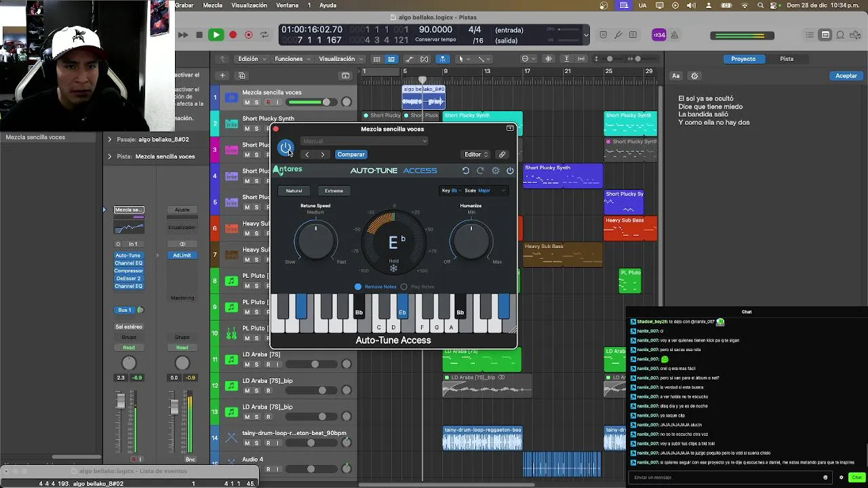This screenshot has width=868, height=488.
Task: Go to previous plug-in preset arrow
Action: pyautogui.click(x=307, y=155)
